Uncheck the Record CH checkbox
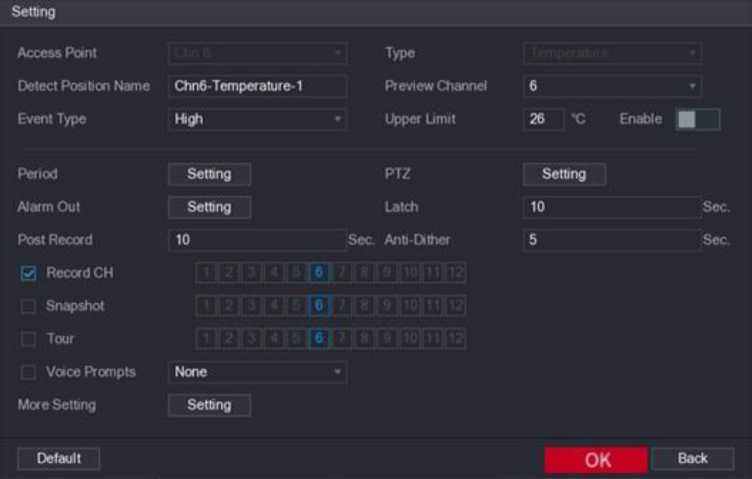Viewport: 752px width, 479px height. (x=28, y=273)
